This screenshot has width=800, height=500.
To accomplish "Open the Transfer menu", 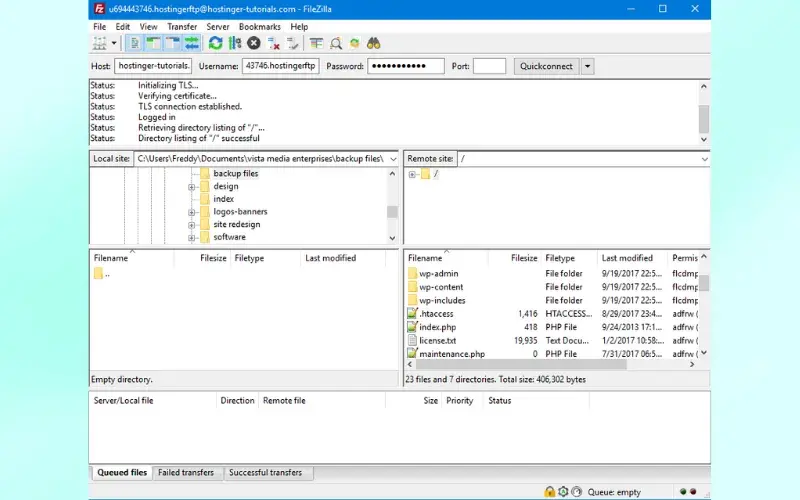I will point(182,27).
